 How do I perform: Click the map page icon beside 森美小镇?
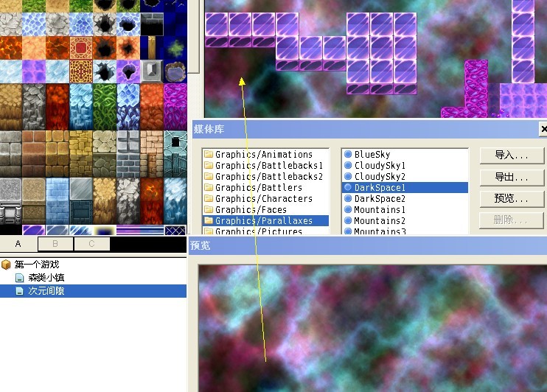click(19, 278)
